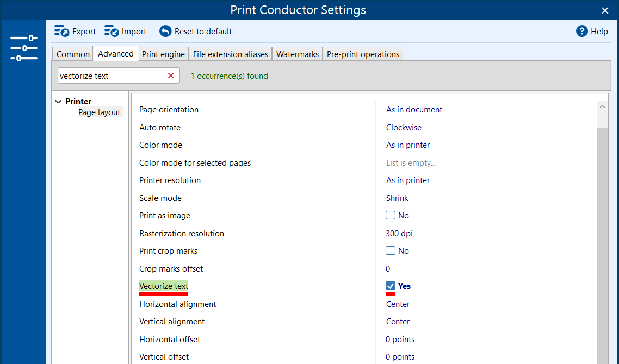619x364 pixels.
Task: Enable the Print as image checkbox
Action: (x=391, y=216)
